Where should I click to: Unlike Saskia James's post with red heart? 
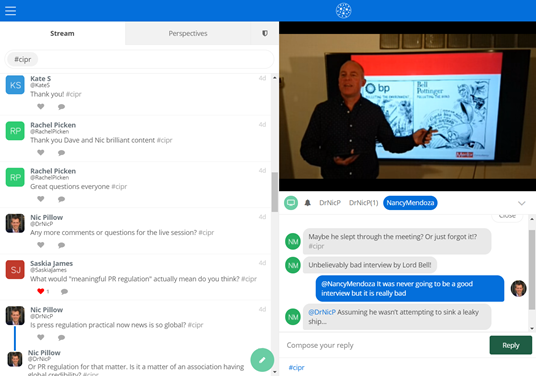tap(41, 291)
